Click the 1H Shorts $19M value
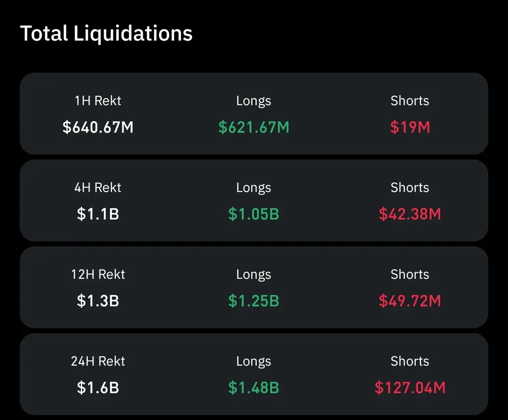Viewport: 508px width, 420px height. [410, 127]
